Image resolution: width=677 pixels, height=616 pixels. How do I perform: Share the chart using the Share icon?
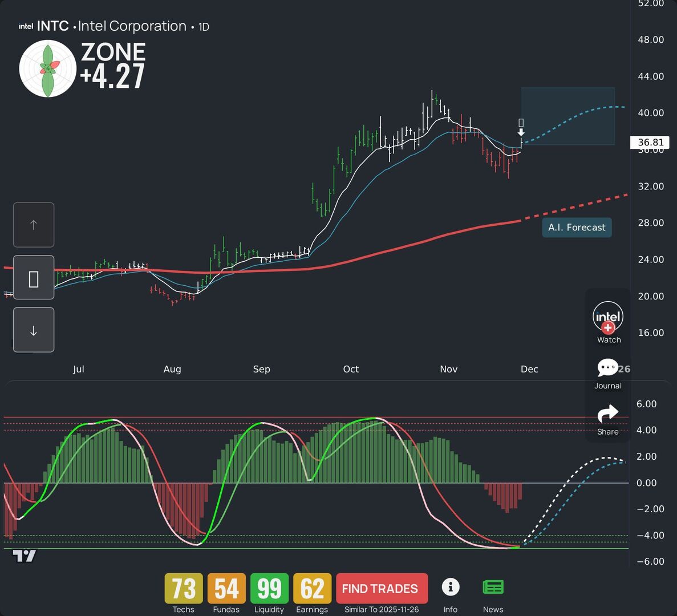pyautogui.click(x=607, y=414)
